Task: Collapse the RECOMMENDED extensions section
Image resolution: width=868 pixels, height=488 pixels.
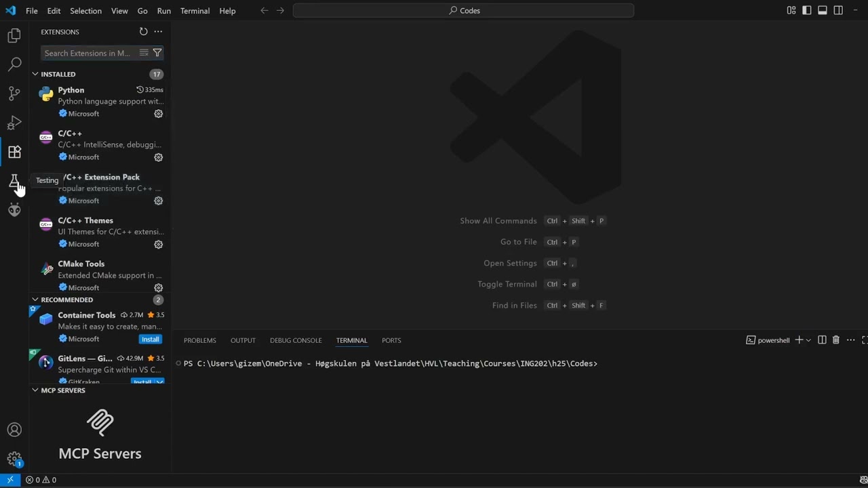Action: tap(35, 300)
